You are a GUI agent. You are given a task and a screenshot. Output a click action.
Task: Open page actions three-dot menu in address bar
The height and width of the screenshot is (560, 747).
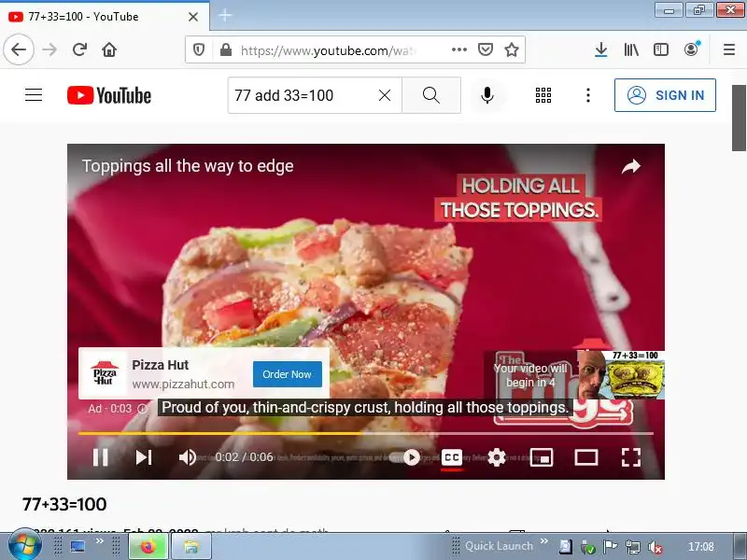point(459,49)
